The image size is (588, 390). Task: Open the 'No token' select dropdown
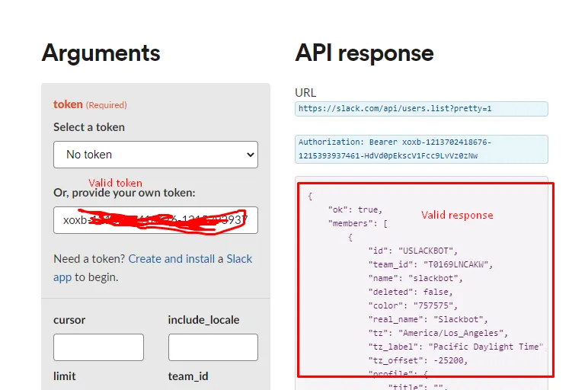point(155,155)
